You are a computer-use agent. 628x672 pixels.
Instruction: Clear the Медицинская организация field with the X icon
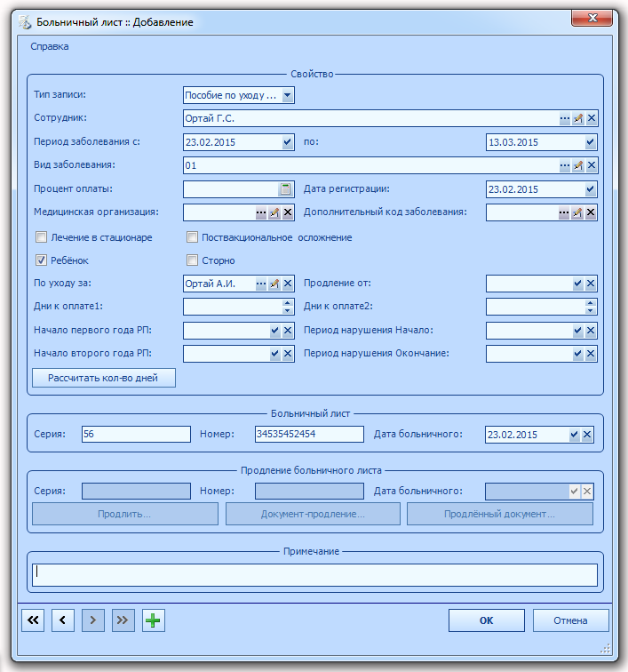(x=288, y=212)
